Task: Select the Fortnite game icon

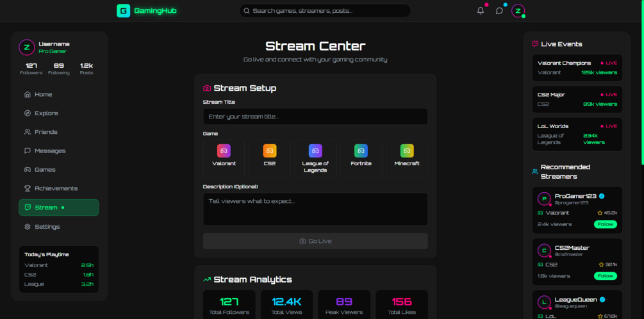Action: (x=361, y=151)
